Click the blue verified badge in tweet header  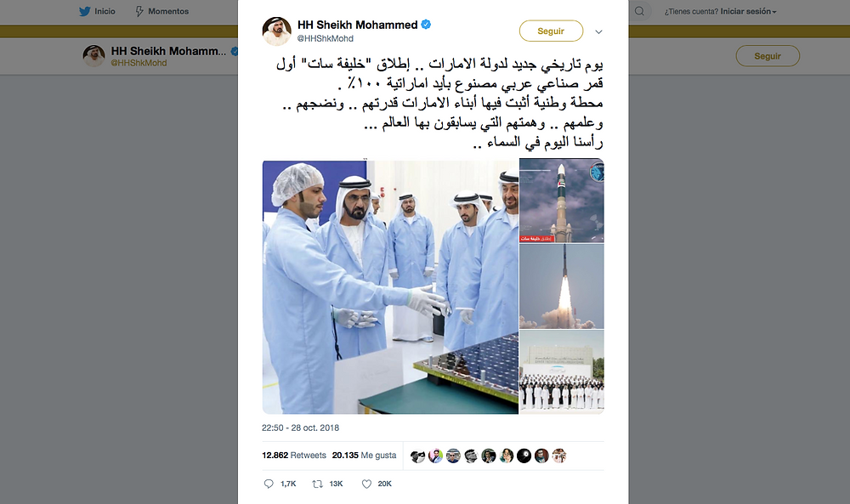coord(426,25)
